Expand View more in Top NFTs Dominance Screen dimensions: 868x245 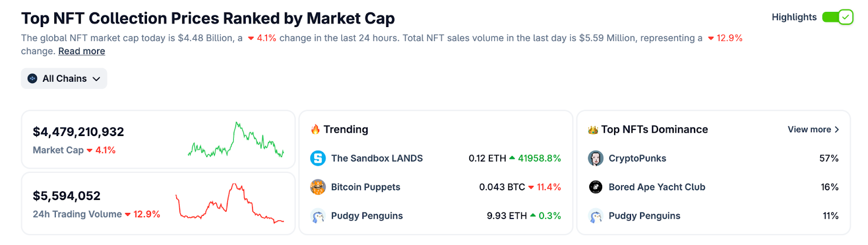point(813,130)
